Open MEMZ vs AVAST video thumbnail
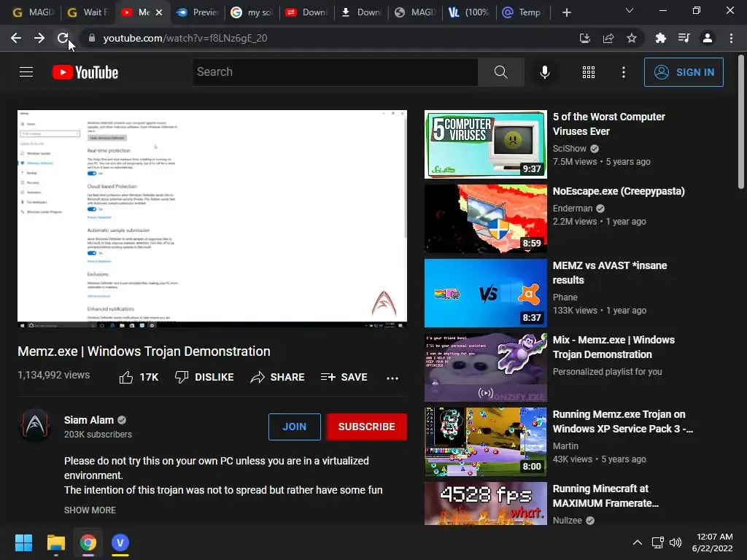 coord(485,293)
